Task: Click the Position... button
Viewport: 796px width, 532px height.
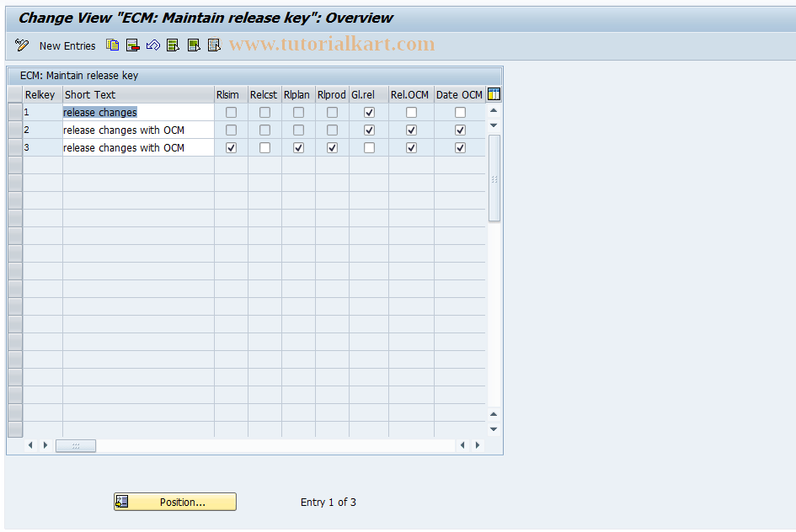Action: [174, 502]
